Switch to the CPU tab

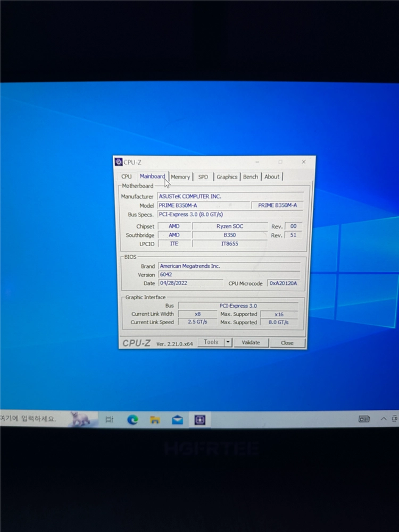pos(126,176)
